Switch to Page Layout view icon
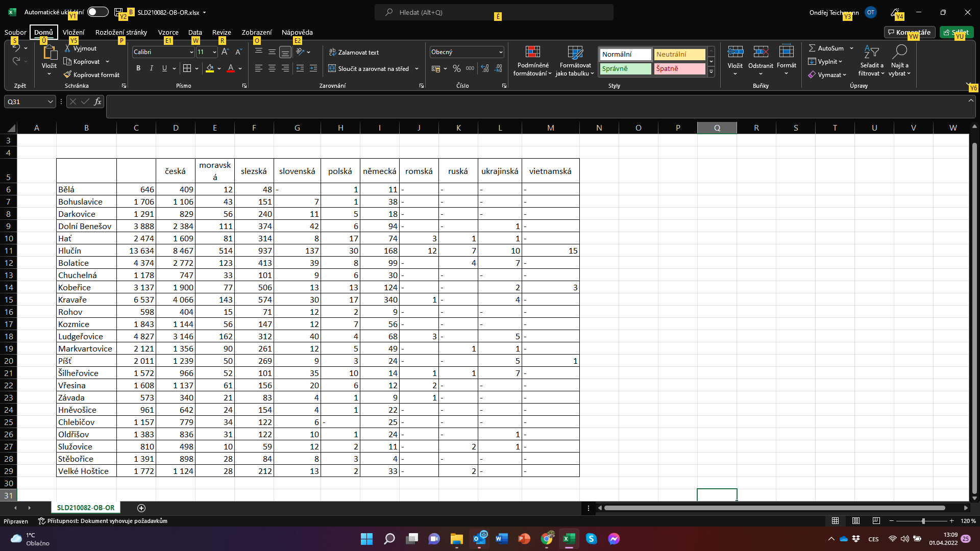980x551 pixels. 856,521
